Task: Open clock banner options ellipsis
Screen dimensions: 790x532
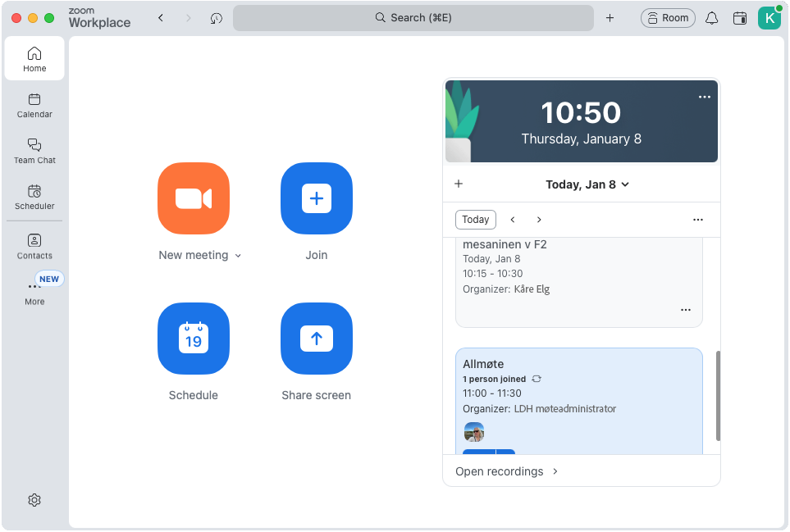Action: [705, 97]
